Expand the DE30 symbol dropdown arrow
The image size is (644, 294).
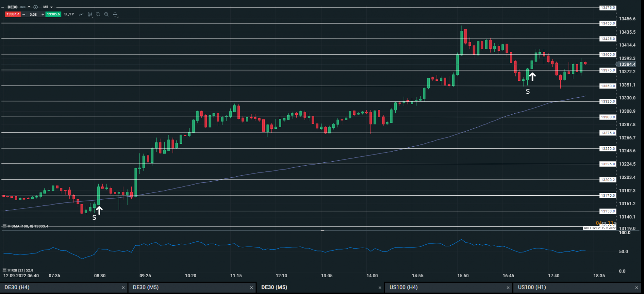pos(29,7)
